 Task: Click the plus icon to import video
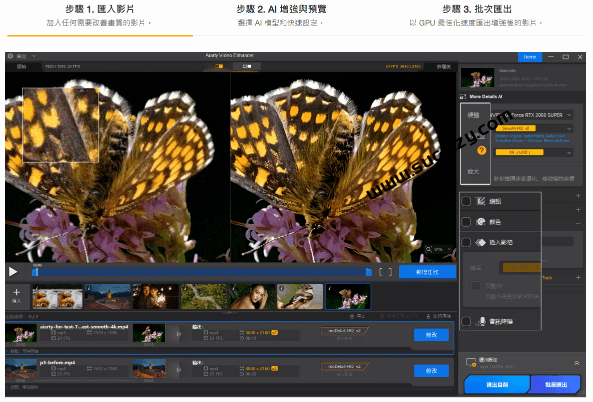click(x=16, y=293)
